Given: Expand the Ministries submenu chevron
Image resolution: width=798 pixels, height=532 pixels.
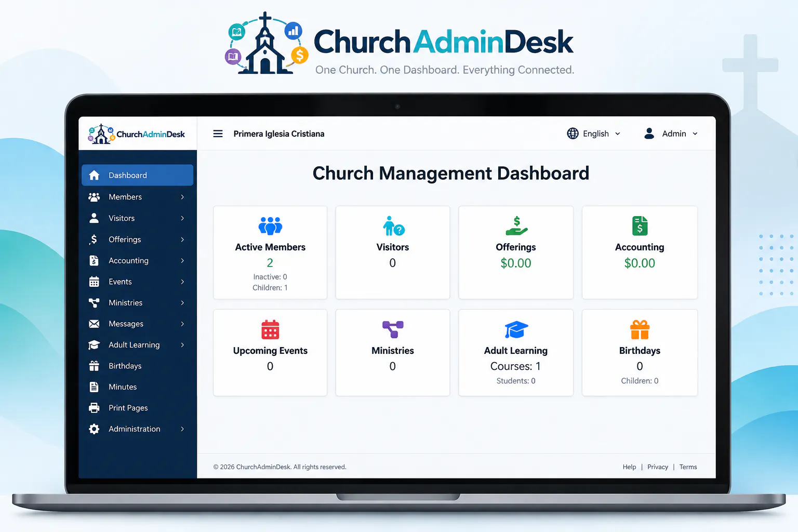Looking at the screenshot, I should click(182, 302).
